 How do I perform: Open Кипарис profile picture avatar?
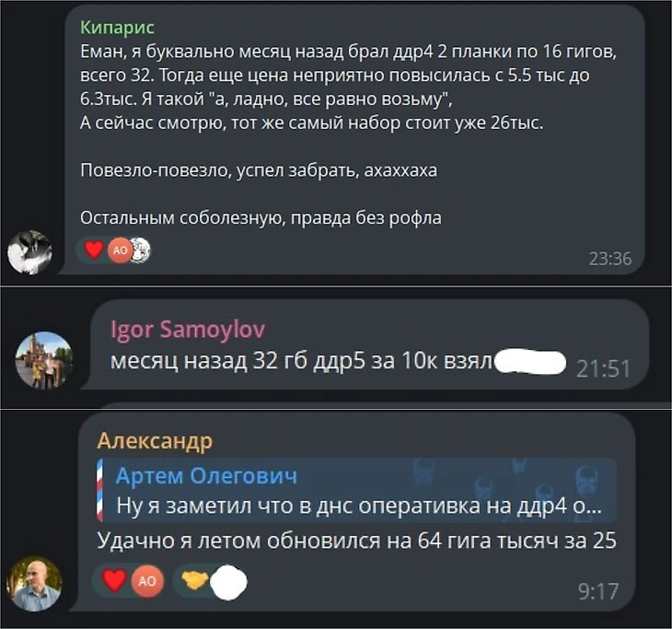[x=30, y=252]
